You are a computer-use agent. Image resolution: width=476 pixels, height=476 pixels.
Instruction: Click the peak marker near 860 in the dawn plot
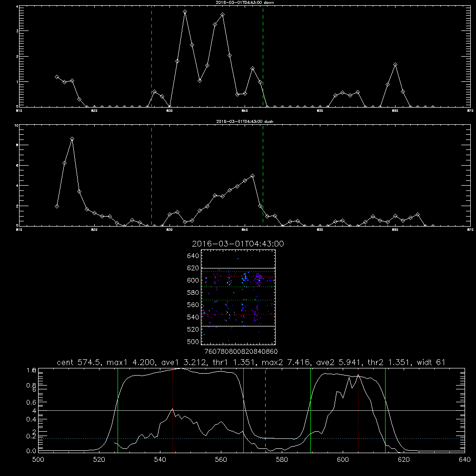(395, 65)
